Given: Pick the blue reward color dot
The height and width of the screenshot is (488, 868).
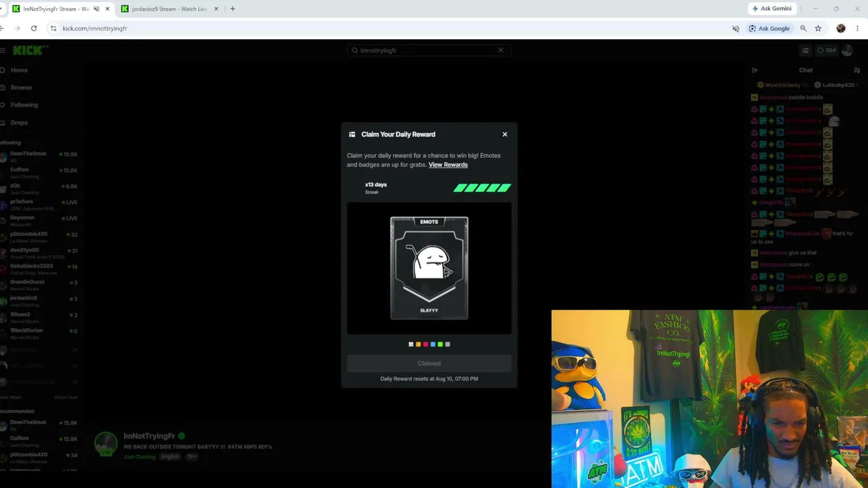Looking at the screenshot, I should [433, 344].
